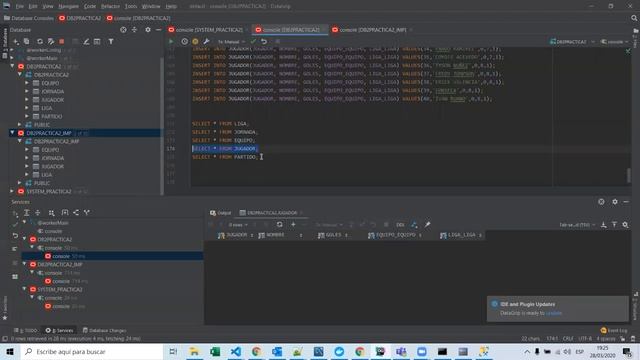This screenshot has height=360, width=640.
Task: Open the File menu
Action: tap(20, 7)
